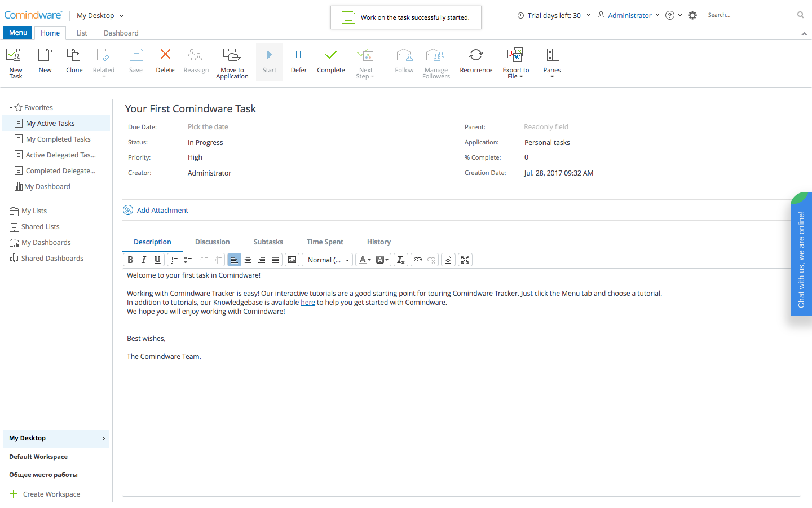Viewport: 812px width, 508px height.
Task: Click the Comindware logo
Action: click(x=33, y=15)
